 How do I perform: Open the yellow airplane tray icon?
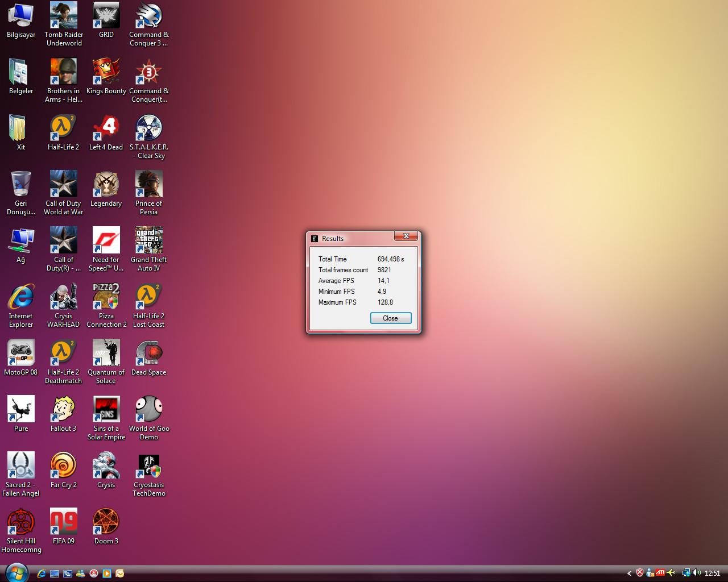(671, 573)
